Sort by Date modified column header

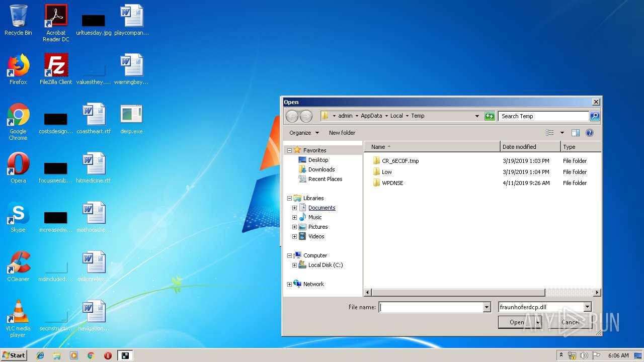tap(530, 147)
